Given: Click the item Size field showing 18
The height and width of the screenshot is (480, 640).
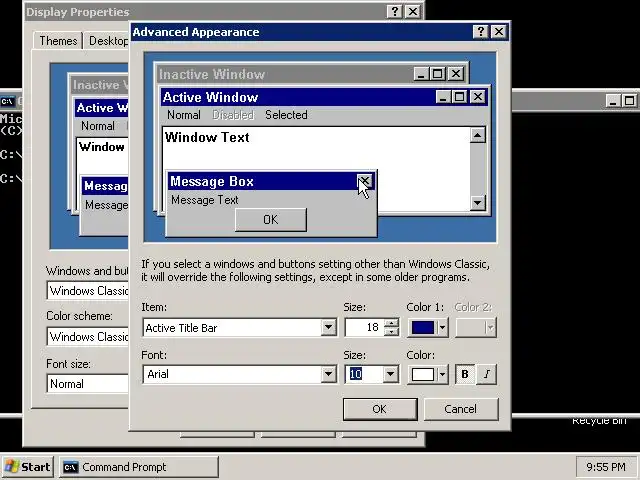Looking at the screenshot, I should pyautogui.click(x=364, y=327).
